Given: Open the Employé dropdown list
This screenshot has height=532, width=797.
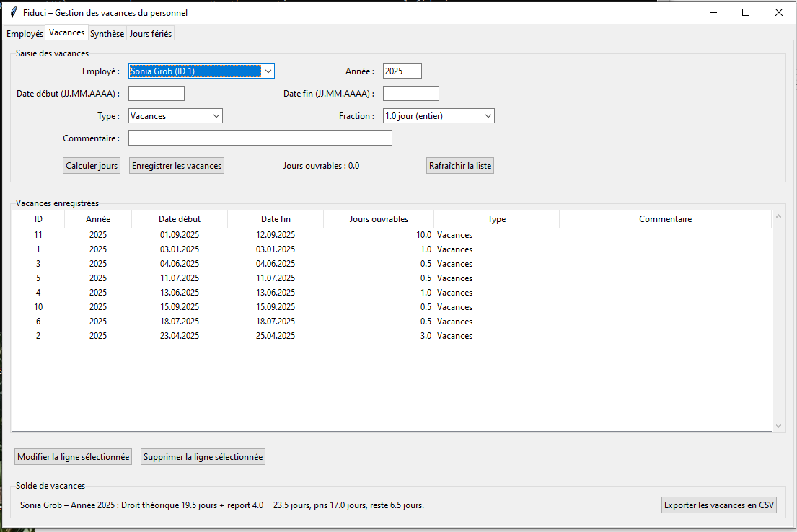Looking at the screenshot, I should click(268, 71).
